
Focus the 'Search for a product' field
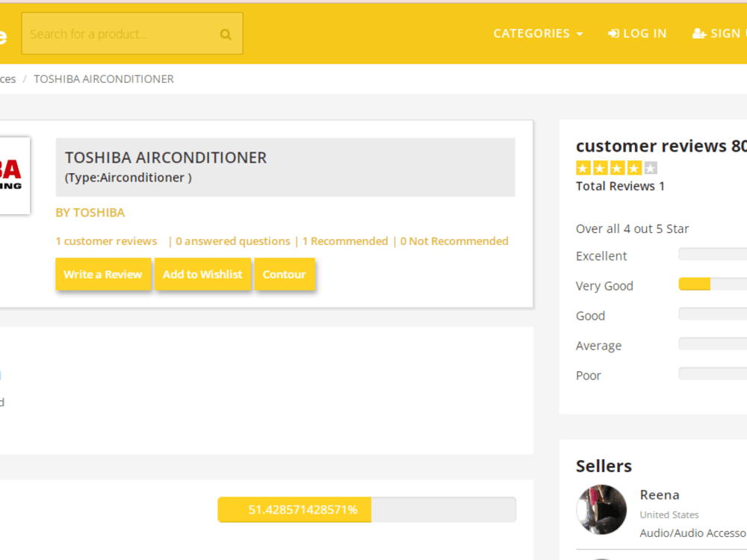[x=132, y=34]
